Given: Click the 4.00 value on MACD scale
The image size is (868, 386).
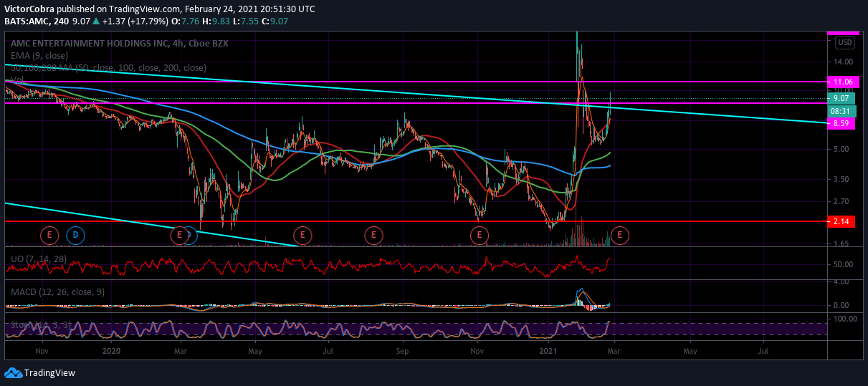Looking at the screenshot, I should tap(843, 282).
